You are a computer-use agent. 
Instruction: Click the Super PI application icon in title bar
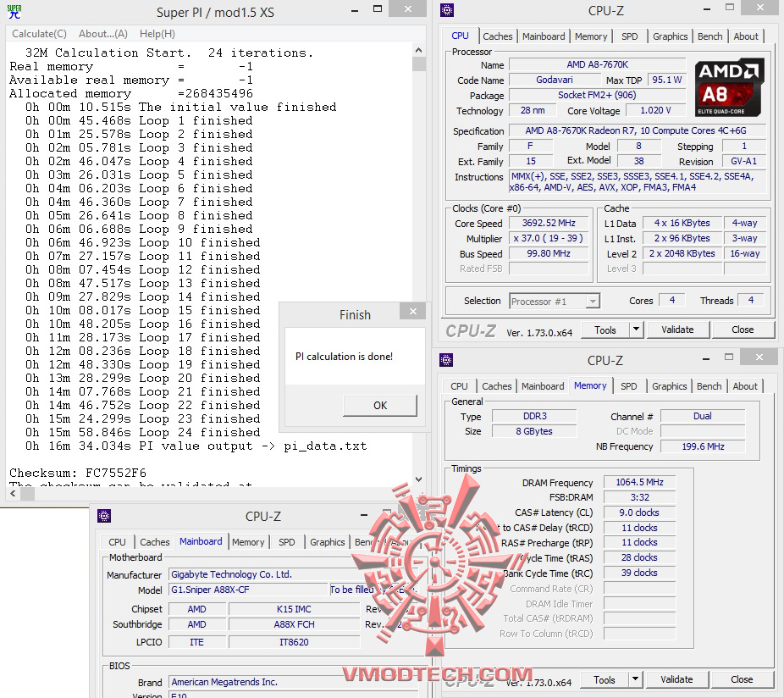click(14, 12)
